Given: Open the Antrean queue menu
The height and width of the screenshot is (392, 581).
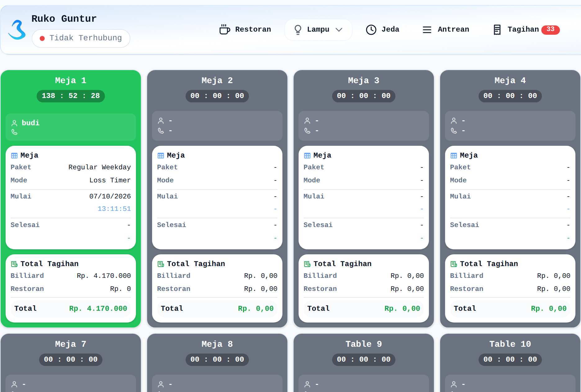Looking at the screenshot, I should coord(445,29).
